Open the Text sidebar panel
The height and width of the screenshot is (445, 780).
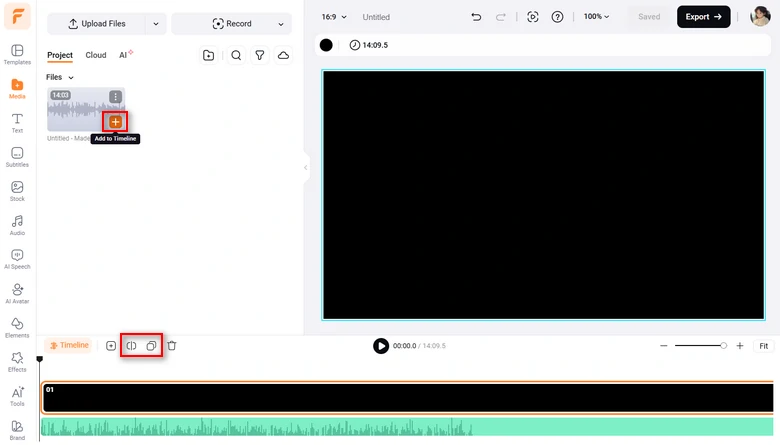[17, 123]
